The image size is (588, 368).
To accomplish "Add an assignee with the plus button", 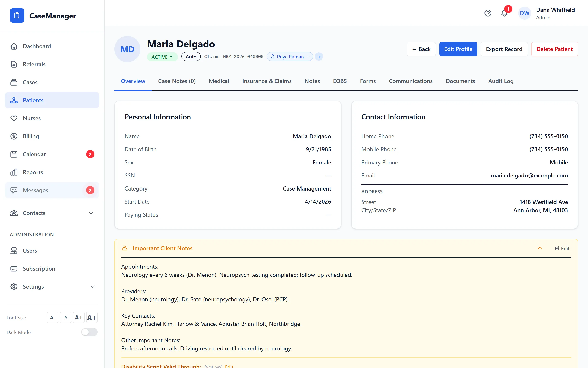I will click(x=319, y=57).
